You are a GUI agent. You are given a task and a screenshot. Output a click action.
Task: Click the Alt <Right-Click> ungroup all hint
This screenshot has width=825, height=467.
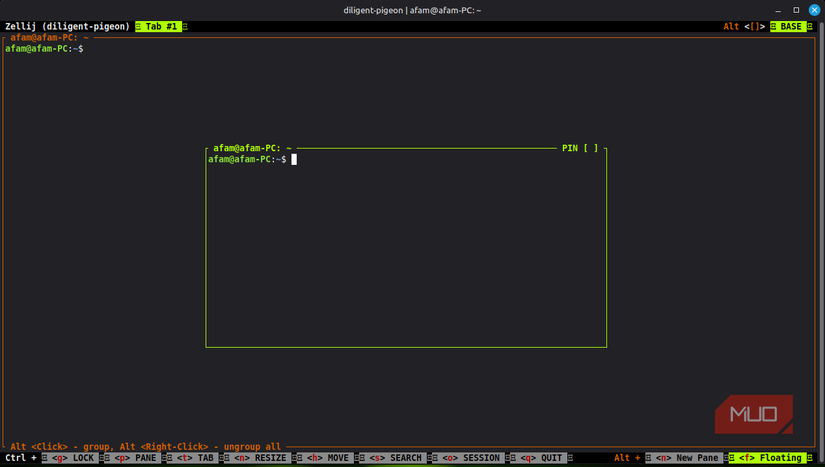click(x=200, y=447)
